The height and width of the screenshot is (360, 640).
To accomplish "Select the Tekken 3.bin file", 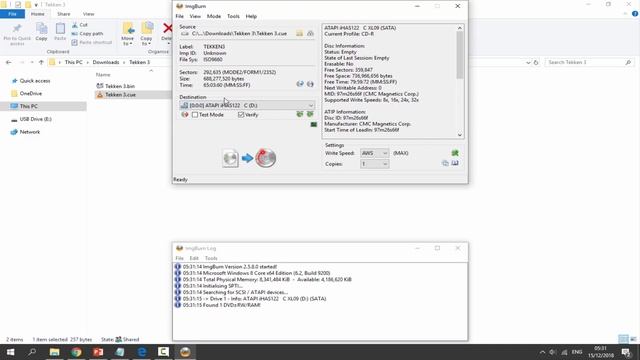I will click(120, 86).
